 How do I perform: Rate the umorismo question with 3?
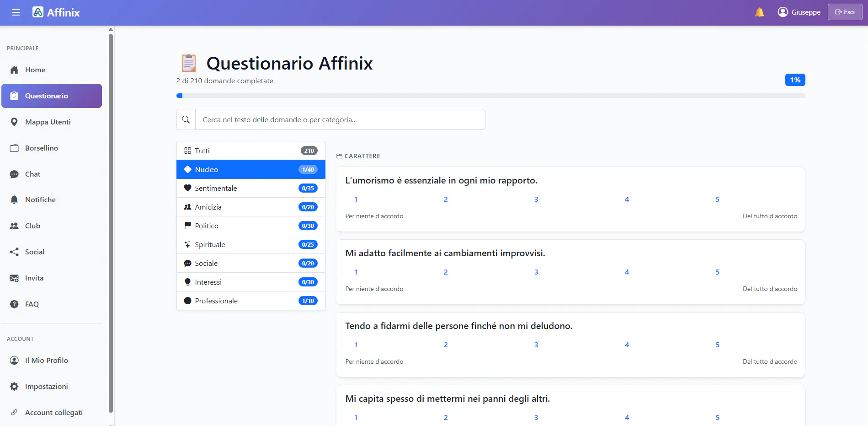(536, 200)
